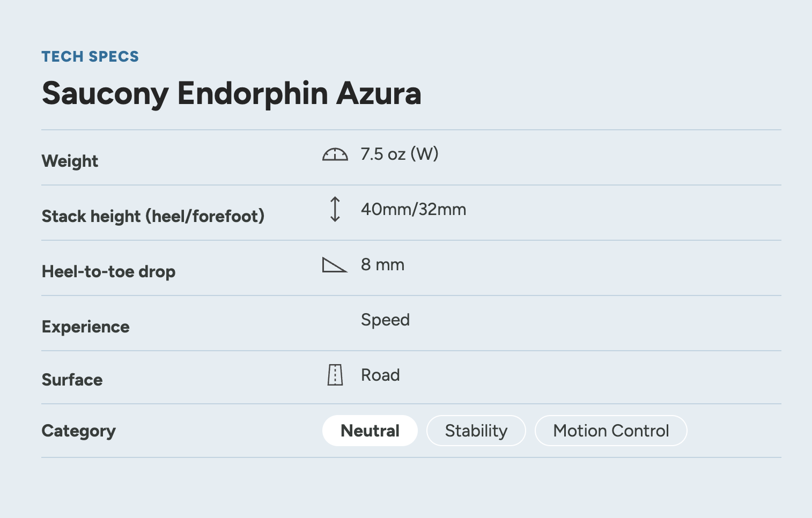The width and height of the screenshot is (812, 518).
Task: Click the Speed experience value
Action: tap(385, 320)
